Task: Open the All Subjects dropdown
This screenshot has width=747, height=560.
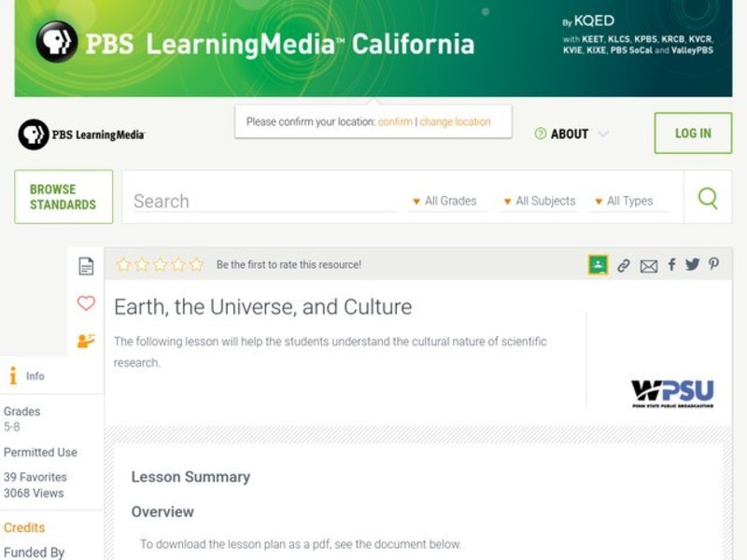Action: pyautogui.click(x=542, y=201)
